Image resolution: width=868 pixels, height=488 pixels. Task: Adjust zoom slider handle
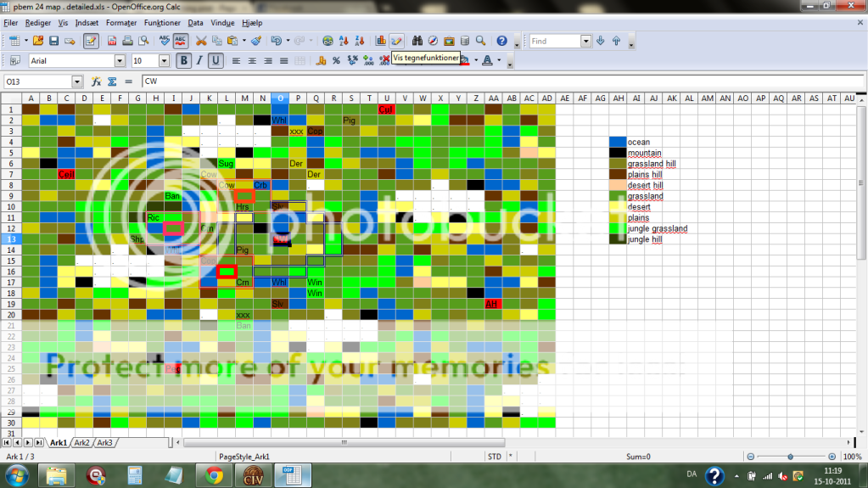coord(791,457)
